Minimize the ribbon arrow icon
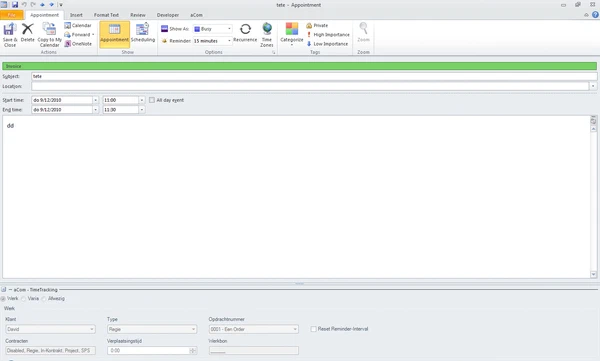 tap(586, 15)
